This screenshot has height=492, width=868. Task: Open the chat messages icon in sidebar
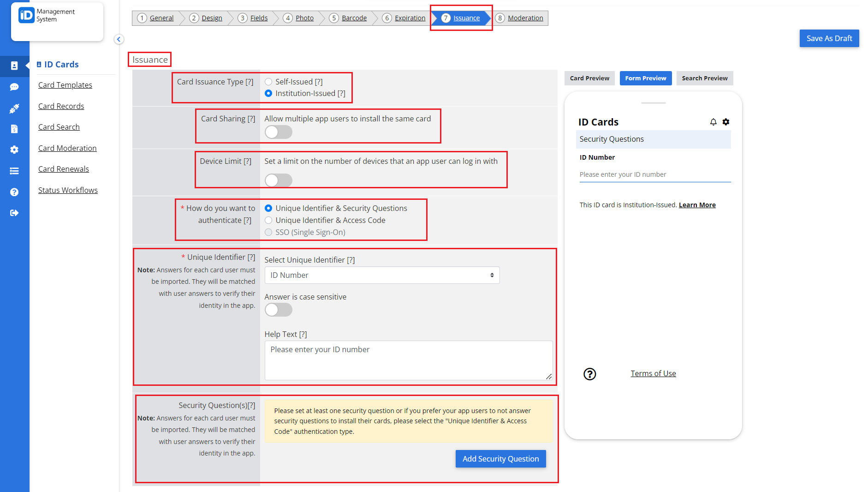click(15, 87)
